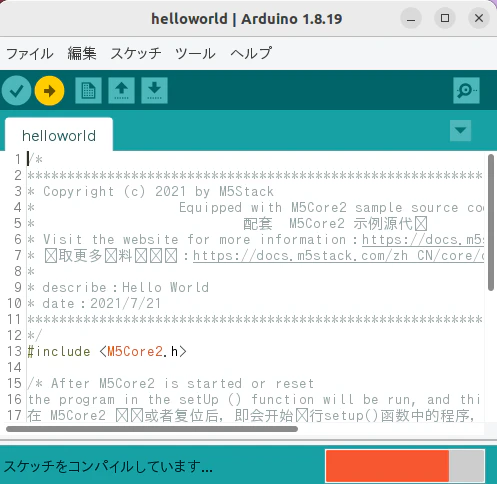Open the ヘルプ menu

point(251,54)
